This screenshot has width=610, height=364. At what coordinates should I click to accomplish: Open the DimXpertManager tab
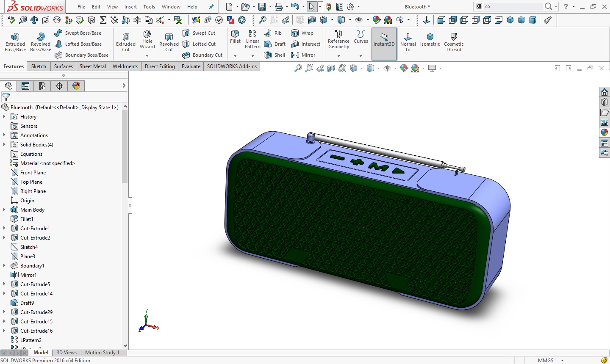[x=59, y=86]
